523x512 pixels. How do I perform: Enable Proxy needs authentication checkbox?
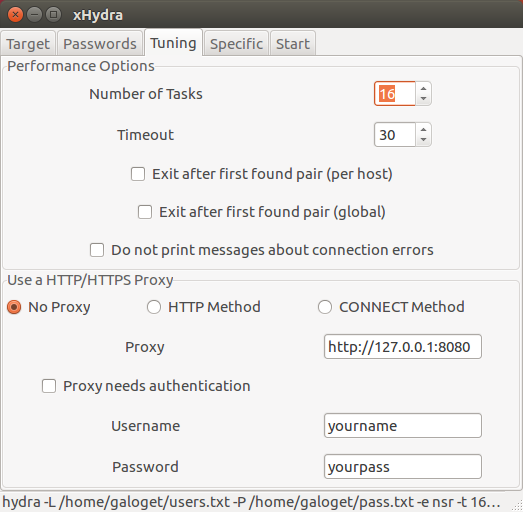tap(49, 386)
